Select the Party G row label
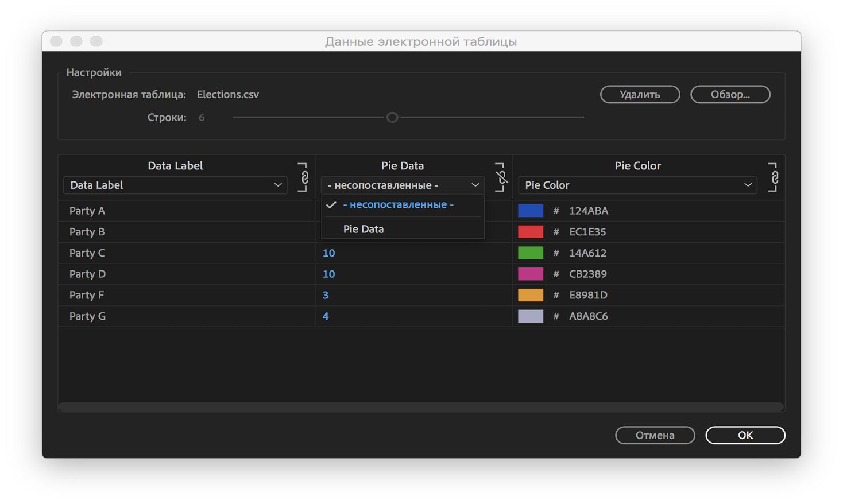 tap(87, 316)
